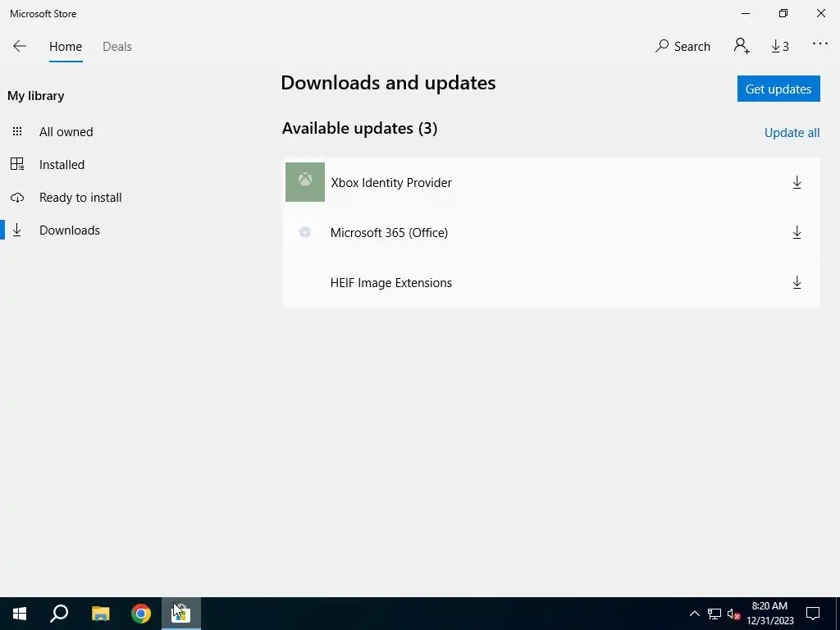Open the notification center icon

813,614
